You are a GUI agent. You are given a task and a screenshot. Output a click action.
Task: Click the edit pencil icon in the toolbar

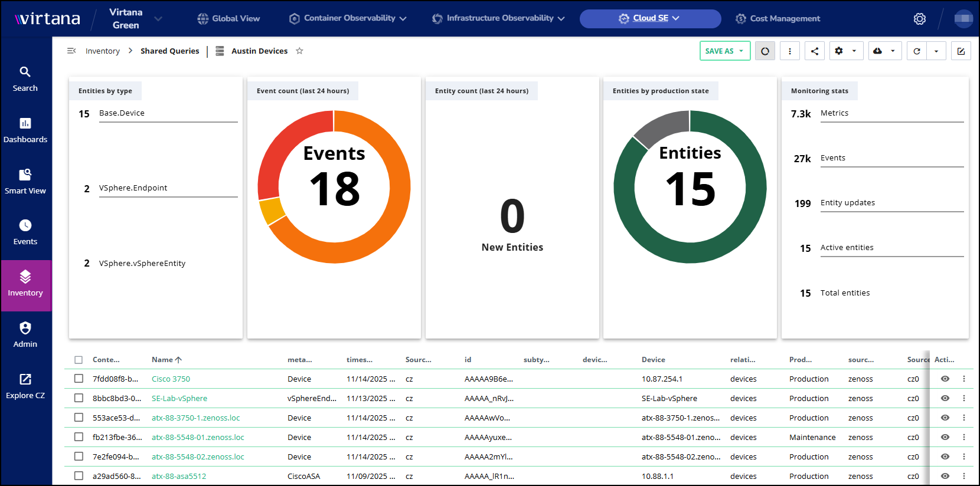[x=961, y=51]
